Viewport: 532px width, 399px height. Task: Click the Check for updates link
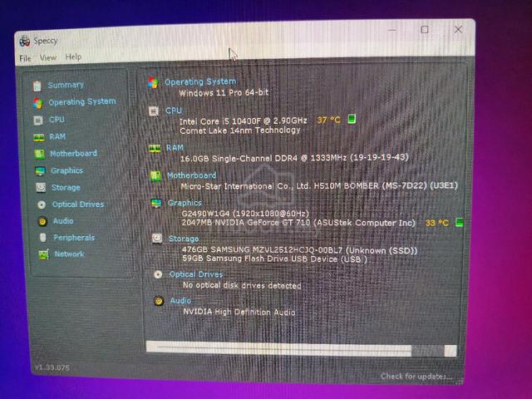[416, 376]
